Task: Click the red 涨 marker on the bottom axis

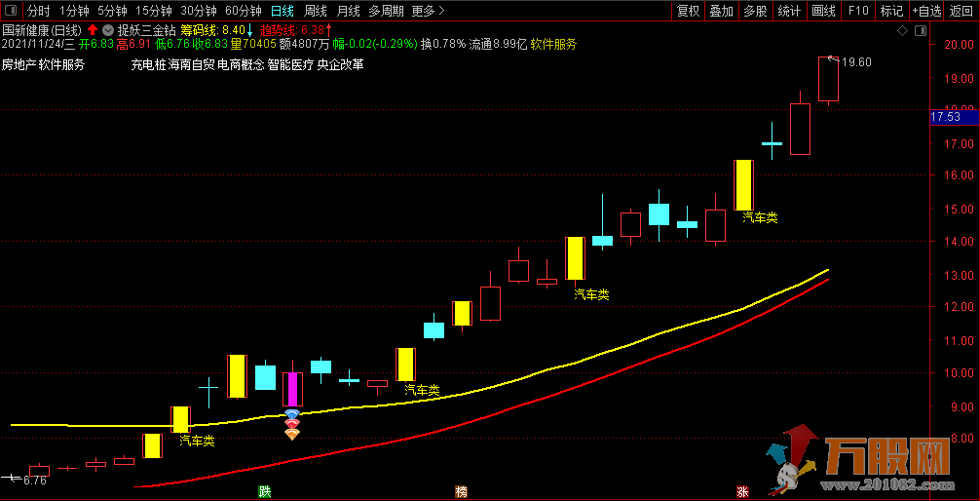Action: (742, 491)
